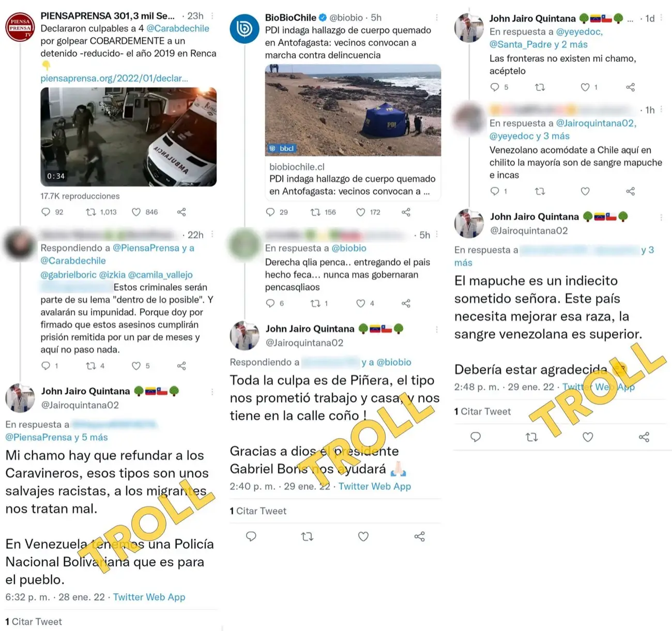The image size is (672, 631).
Task: View '1 Citar Tweet' under the Piñera tweet
Action: 258,511
